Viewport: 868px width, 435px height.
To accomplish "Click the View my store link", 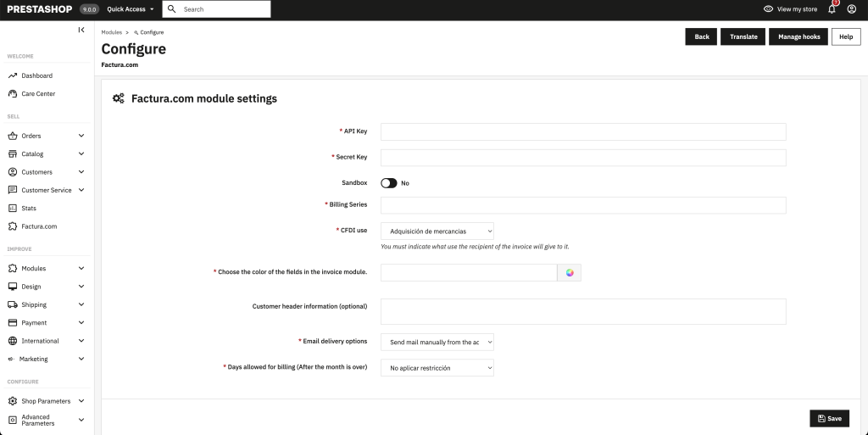I will (x=797, y=8).
